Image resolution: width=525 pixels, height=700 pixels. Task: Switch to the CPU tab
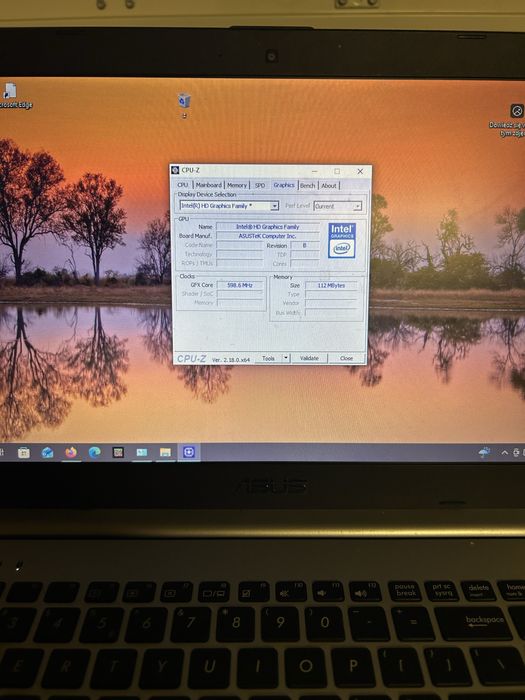pyautogui.click(x=183, y=185)
